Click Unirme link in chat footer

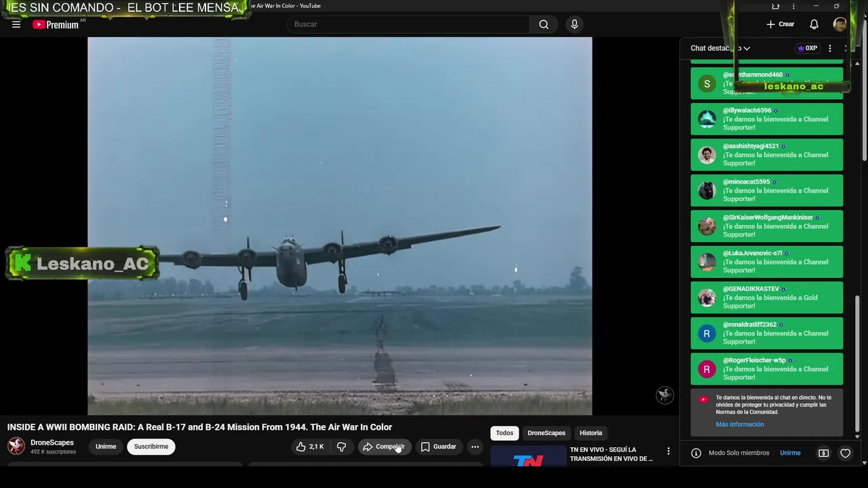[x=790, y=453]
